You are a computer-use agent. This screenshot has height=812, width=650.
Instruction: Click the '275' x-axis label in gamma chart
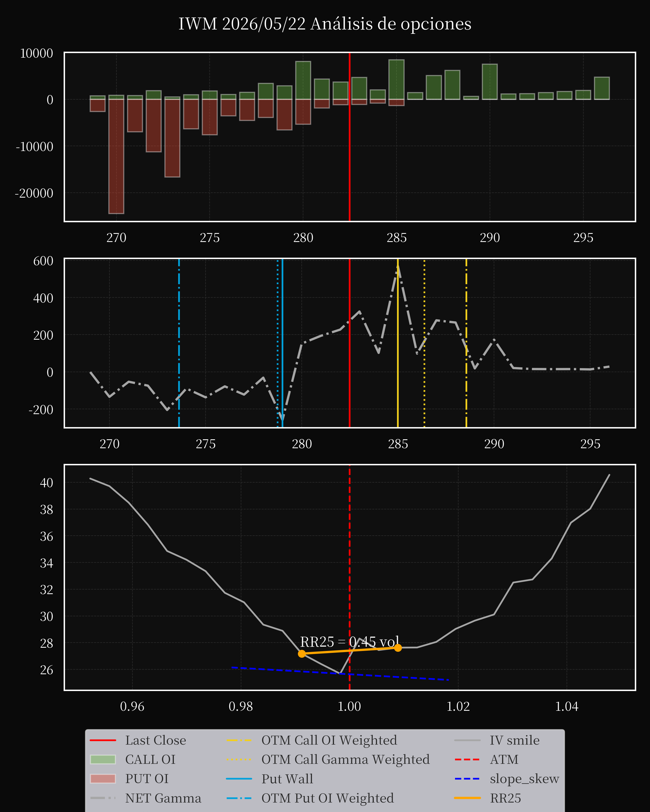[206, 444]
